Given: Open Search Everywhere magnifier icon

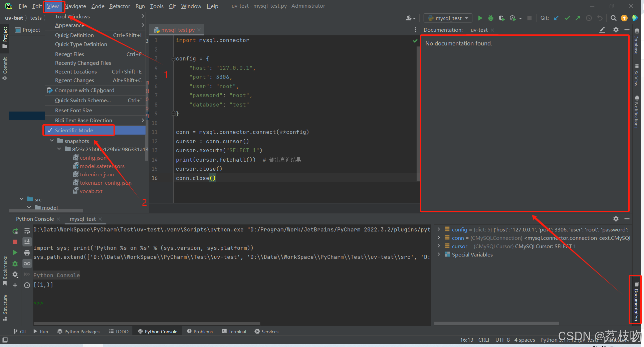Looking at the screenshot, I should [x=613, y=18].
